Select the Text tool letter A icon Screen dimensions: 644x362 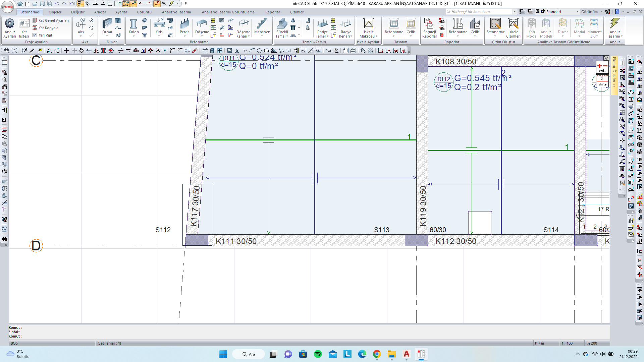coord(237,51)
